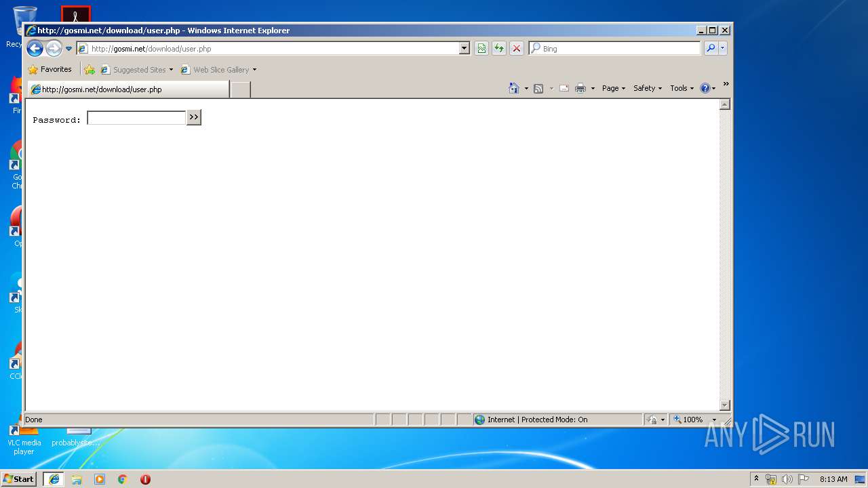The image size is (868, 488).
Task: Open the search provider dropdown arrow
Action: [723, 48]
